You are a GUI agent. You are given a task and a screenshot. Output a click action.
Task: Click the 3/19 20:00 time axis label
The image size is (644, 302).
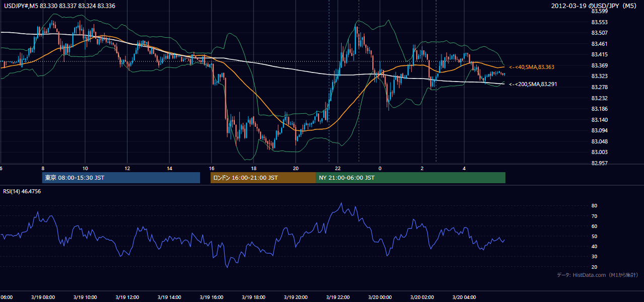tap(296, 297)
